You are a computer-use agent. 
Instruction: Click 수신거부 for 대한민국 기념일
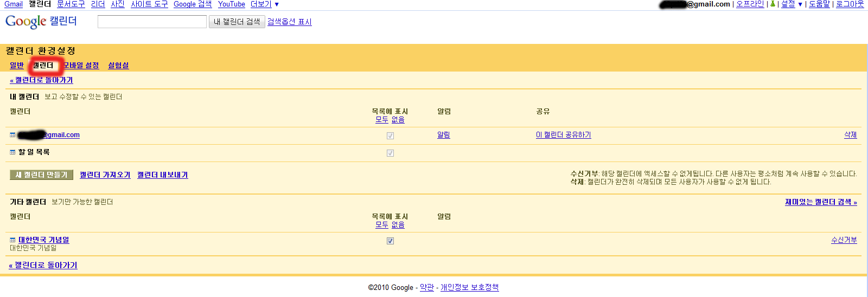pyautogui.click(x=844, y=240)
